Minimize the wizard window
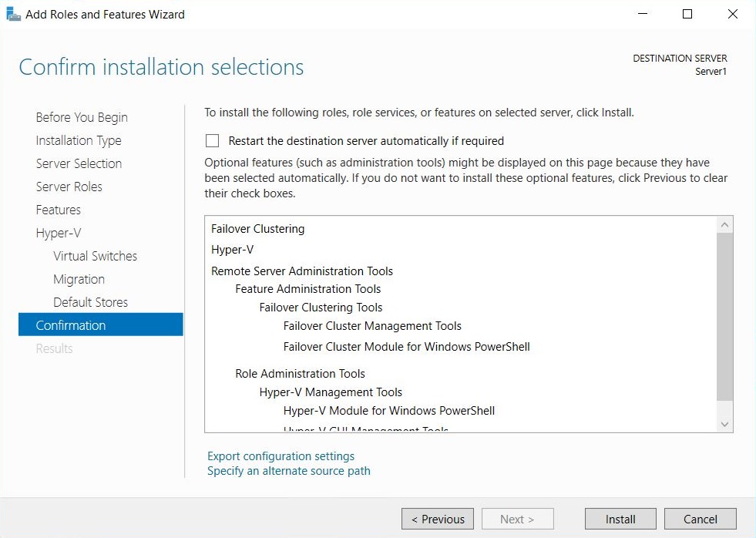Screen dimensions: 756x538 [643, 14]
